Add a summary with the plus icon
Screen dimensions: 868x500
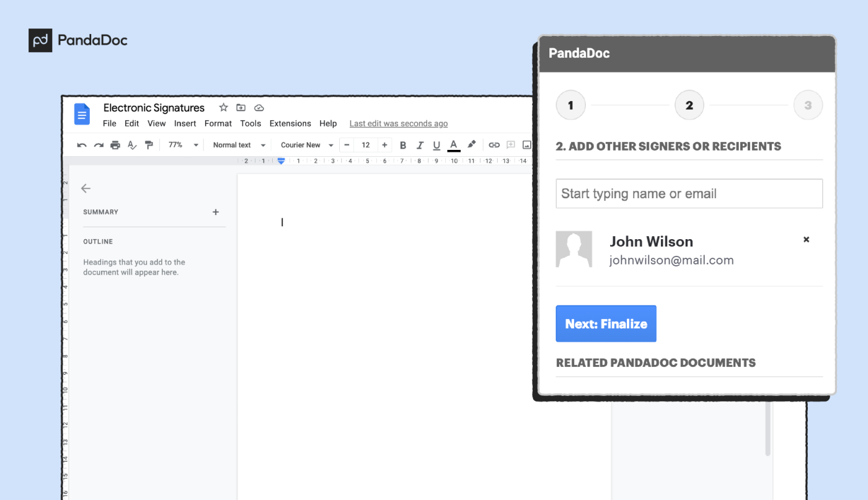216,212
